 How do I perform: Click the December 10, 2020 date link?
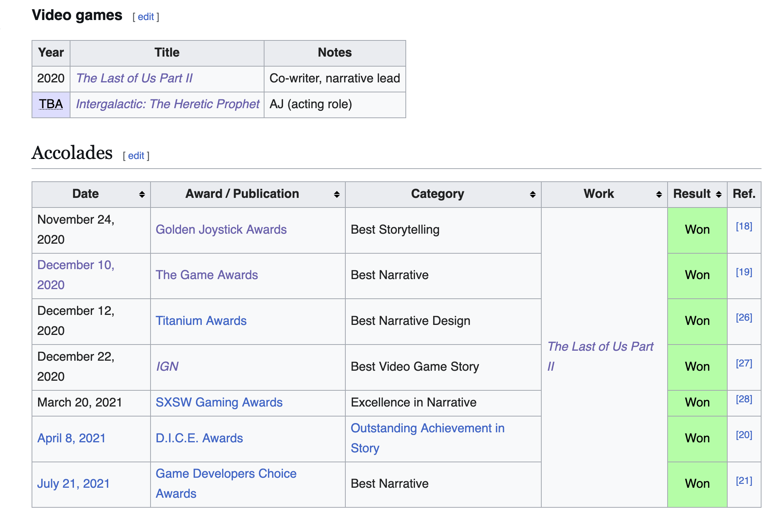click(x=76, y=265)
